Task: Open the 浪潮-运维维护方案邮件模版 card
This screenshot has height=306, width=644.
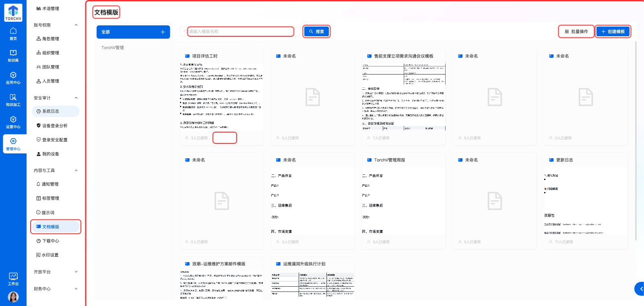Action: pyautogui.click(x=221, y=278)
